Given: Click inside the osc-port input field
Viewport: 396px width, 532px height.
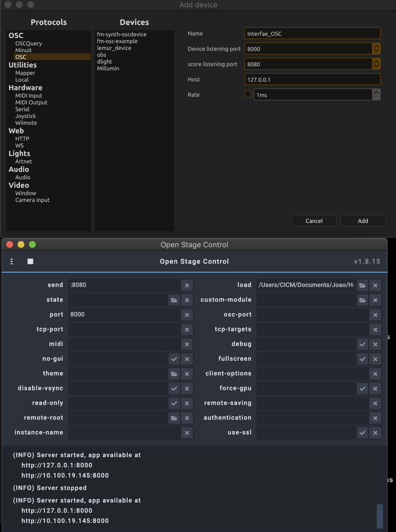Looking at the screenshot, I should 313,314.
